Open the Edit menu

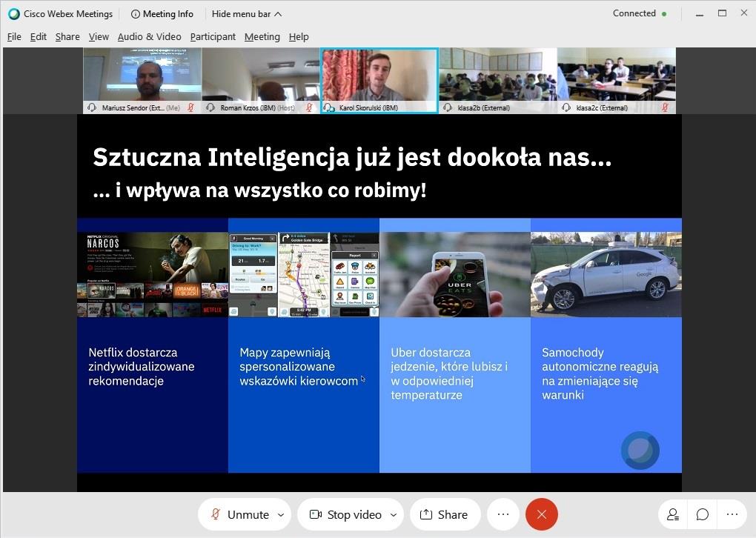tap(38, 36)
